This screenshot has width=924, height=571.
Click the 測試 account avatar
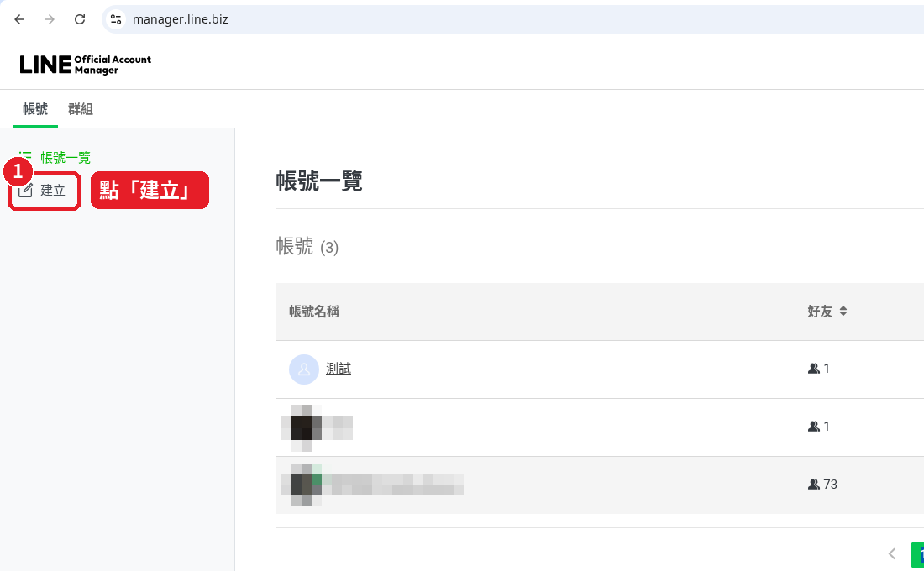point(304,369)
